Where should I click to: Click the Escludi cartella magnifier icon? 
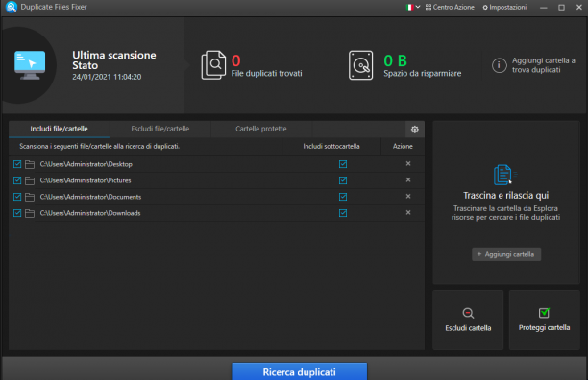point(468,313)
